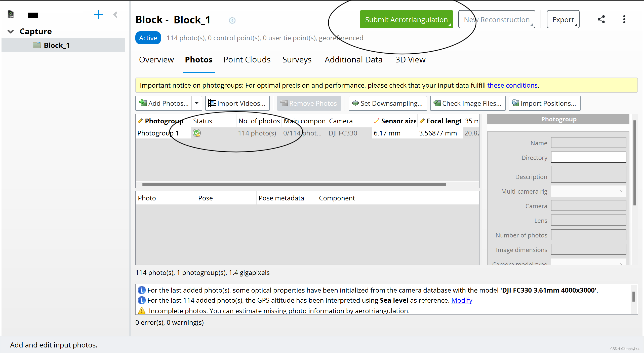Click Set Downsampling toolbar button
This screenshot has height=353, width=644.
[x=388, y=103]
